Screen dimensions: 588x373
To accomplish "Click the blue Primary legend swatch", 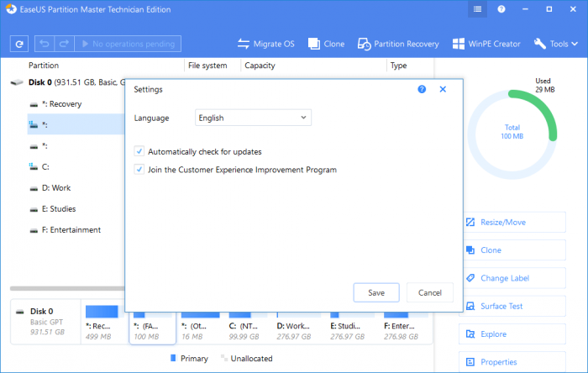I will click(x=173, y=358).
